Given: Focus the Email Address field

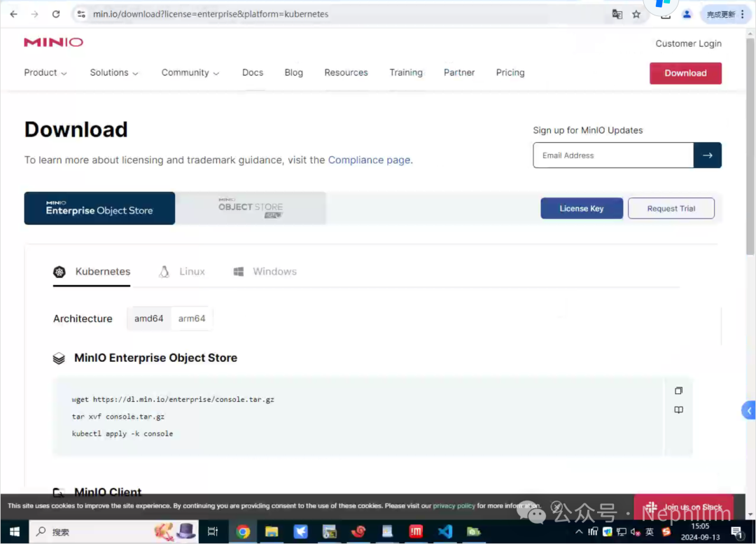Looking at the screenshot, I should [x=613, y=155].
